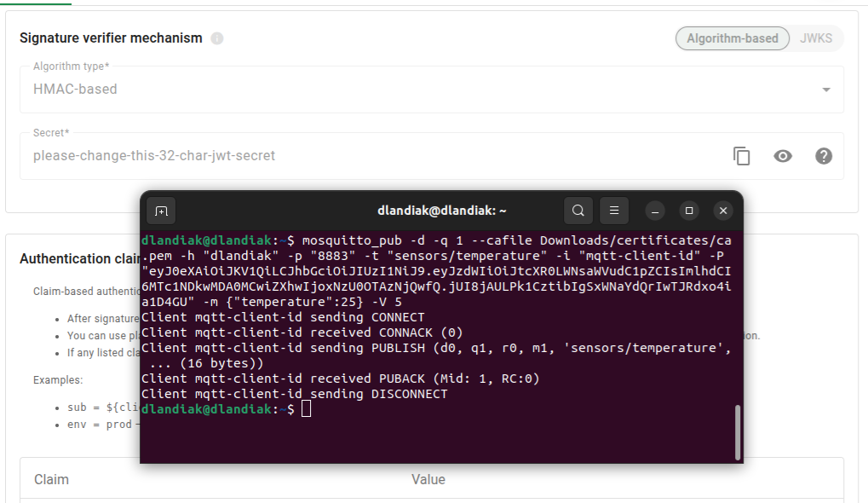
Task: Click info icon beside Signature verifier mechanism
Action: point(217,38)
